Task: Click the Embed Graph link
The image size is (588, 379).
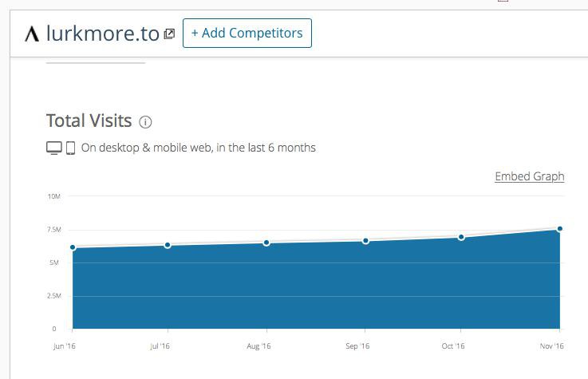Action: pyautogui.click(x=530, y=176)
